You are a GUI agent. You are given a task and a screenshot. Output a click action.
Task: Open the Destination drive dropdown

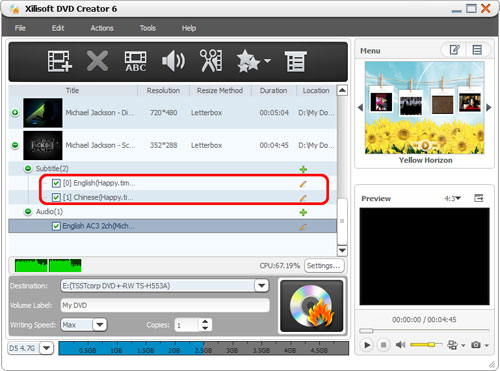tap(262, 286)
